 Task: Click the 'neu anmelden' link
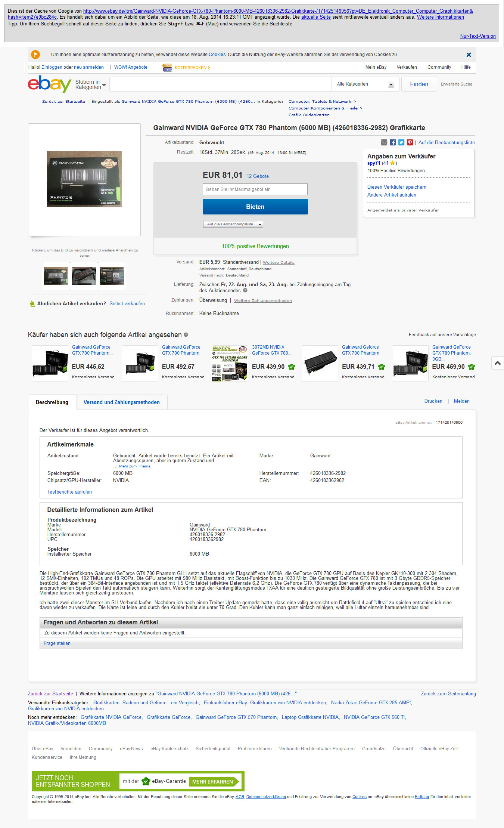[x=89, y=67]
